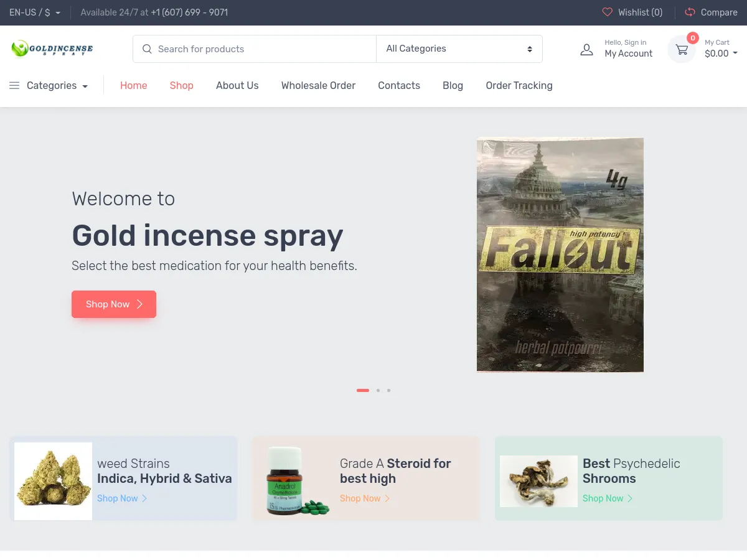This screenshot has width=747, height=560.
Task: Click inside the product search field
Action: click(x=249, y=49)
